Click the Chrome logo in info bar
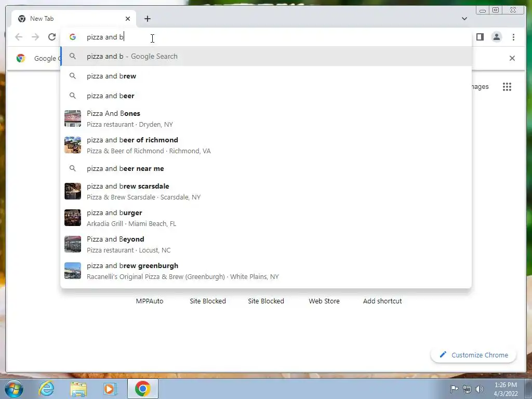The width and height of the screenshot is (532, 399). pyautogui.click(x=21, y=58)
